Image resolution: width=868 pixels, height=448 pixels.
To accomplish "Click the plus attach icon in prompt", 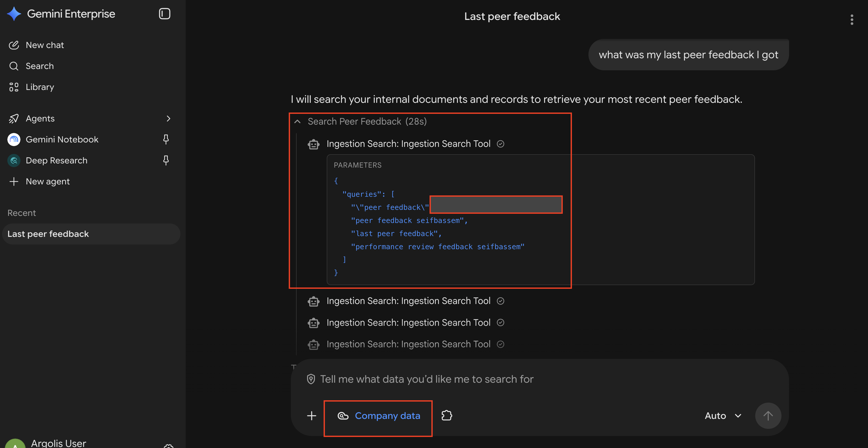I will point(312,416).
